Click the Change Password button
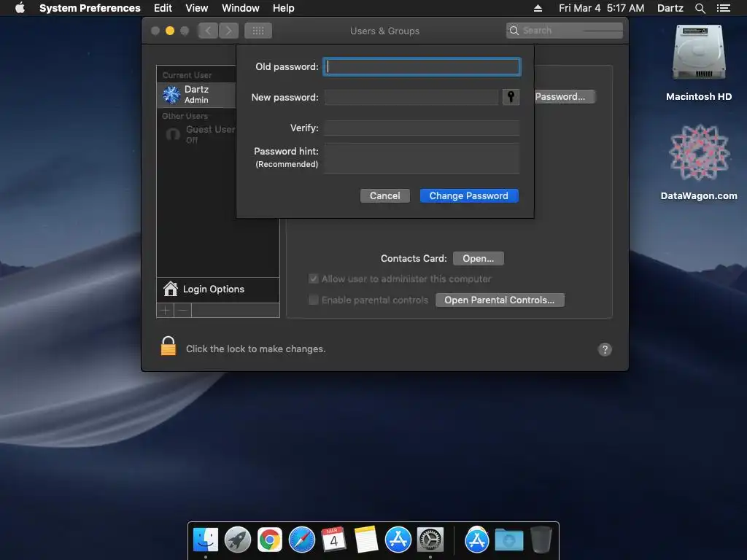 coord(469,195)
